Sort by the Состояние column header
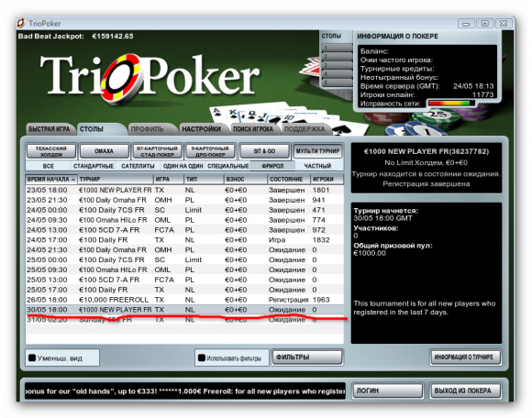Viewport: 532px width, 418px height. click(289, 179)
